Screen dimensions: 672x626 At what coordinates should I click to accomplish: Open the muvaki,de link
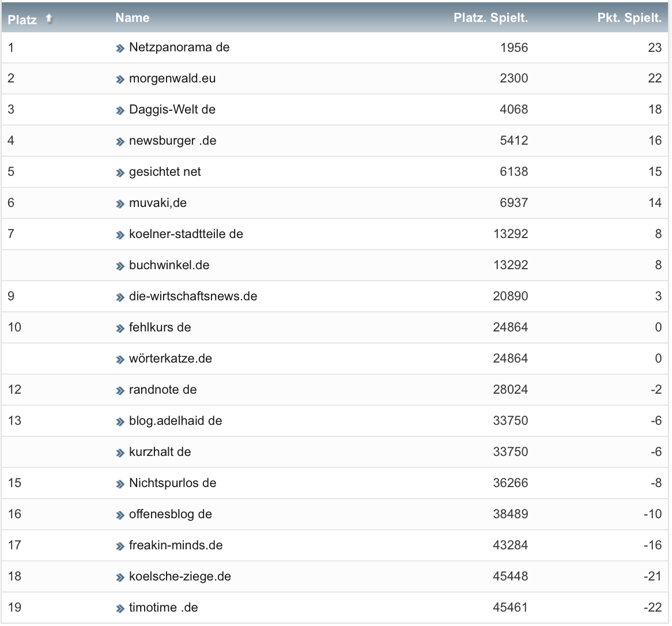(158, 203)
